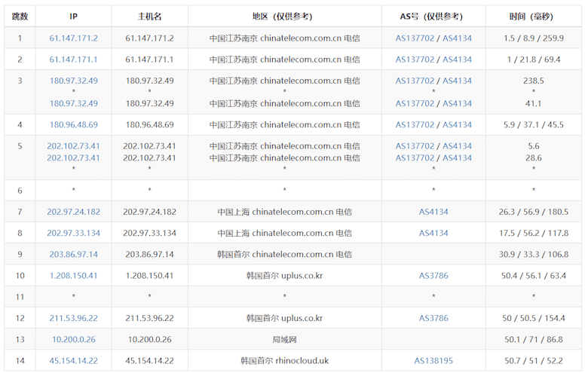Click the rhinocloud.uk region cell
Image resolution: width=588 pixels, height=373 pixels.
pyautogui.click(x=284, y=360)
